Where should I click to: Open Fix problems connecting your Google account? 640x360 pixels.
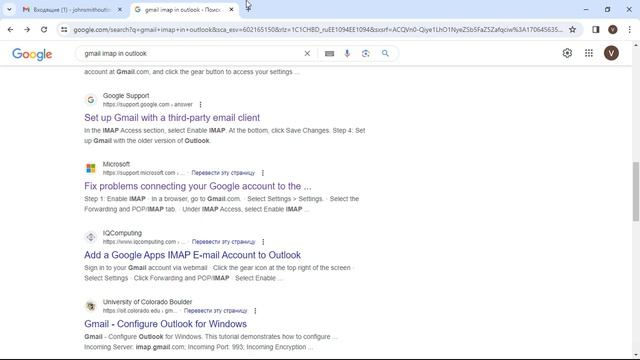[x=198, y=186]
